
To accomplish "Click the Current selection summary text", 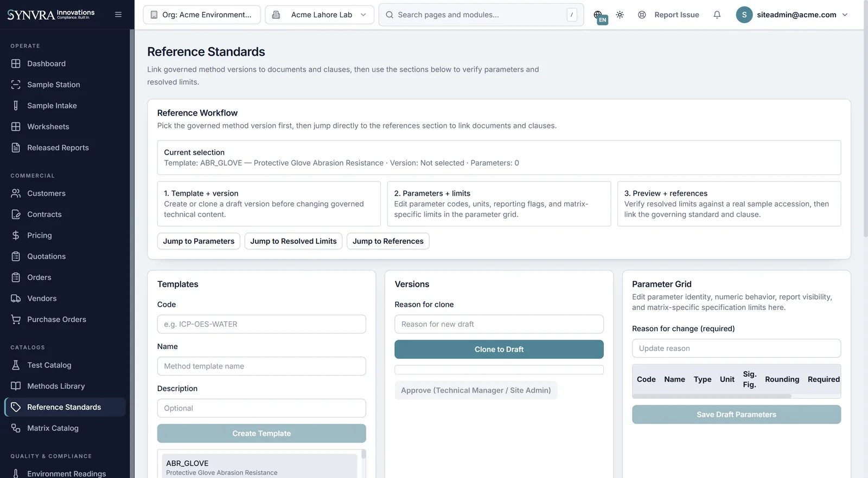I will [341, 163].
